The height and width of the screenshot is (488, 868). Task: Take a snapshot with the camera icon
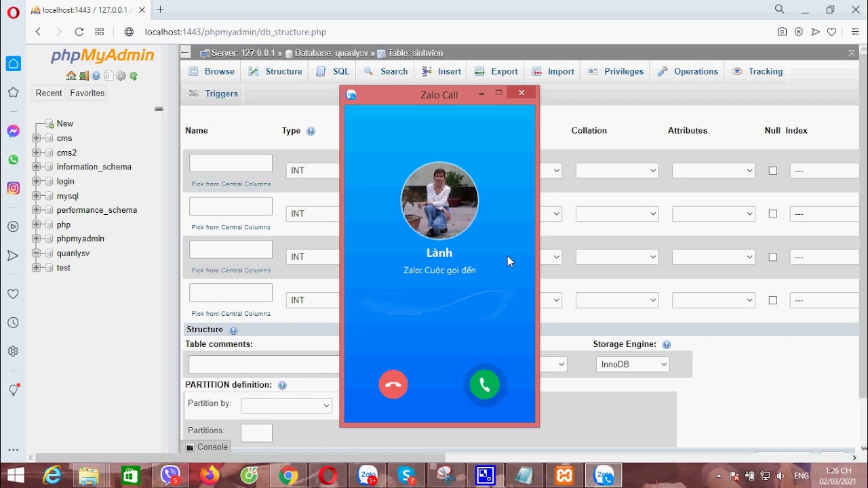tap(783, 32)
